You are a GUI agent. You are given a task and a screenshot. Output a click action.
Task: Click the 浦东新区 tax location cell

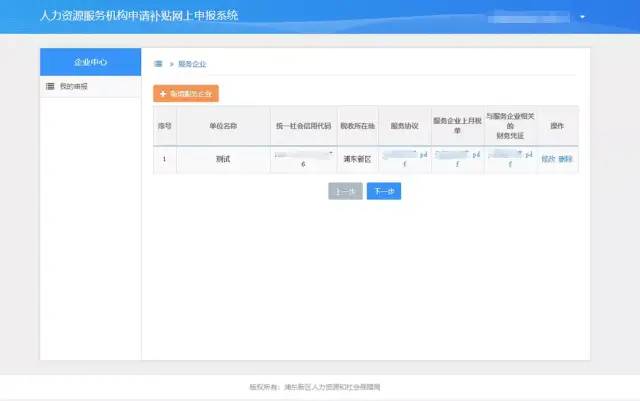point(356,159)
